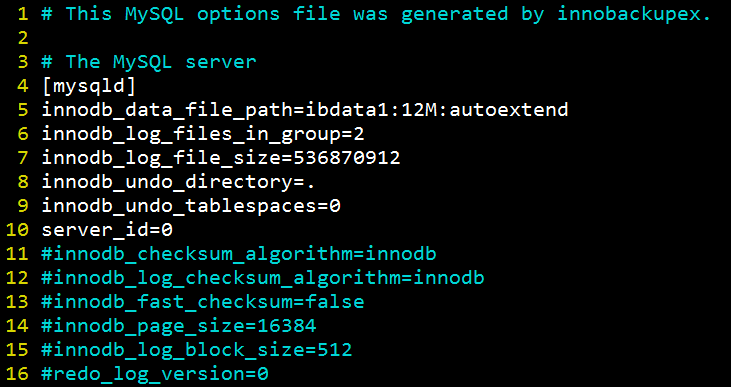Screen dimensions: 731x387
Task: Click the '# The MySQL server' comment
Action: click(x=149, y=62)
